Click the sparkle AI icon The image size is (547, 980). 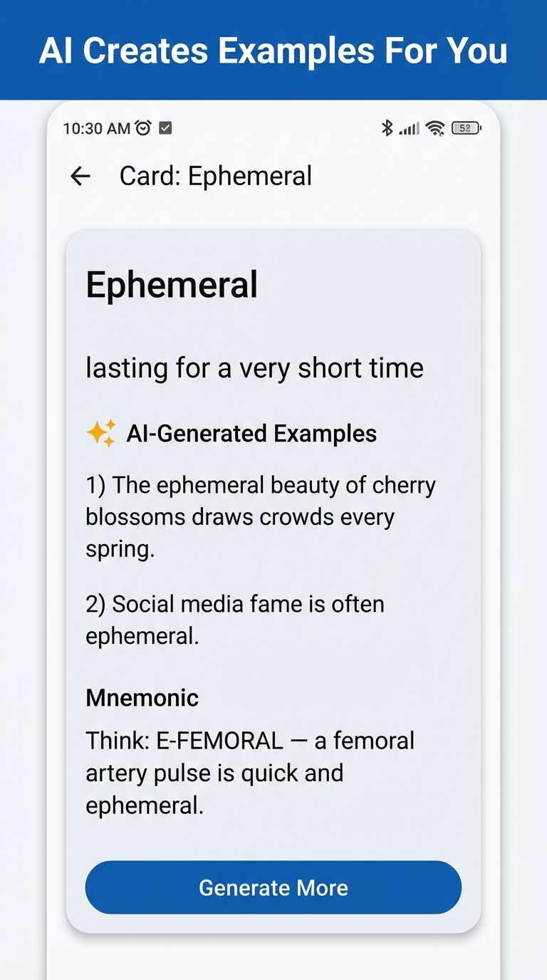101,433
